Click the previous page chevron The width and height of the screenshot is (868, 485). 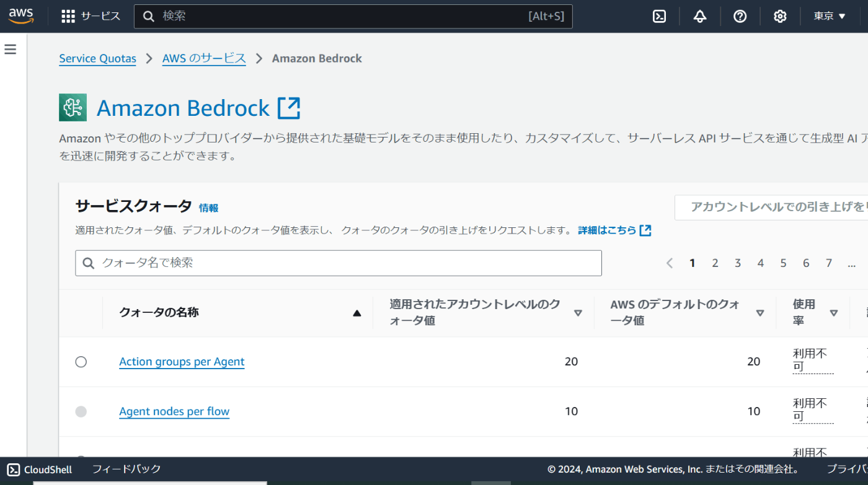(x=670, y=263)
